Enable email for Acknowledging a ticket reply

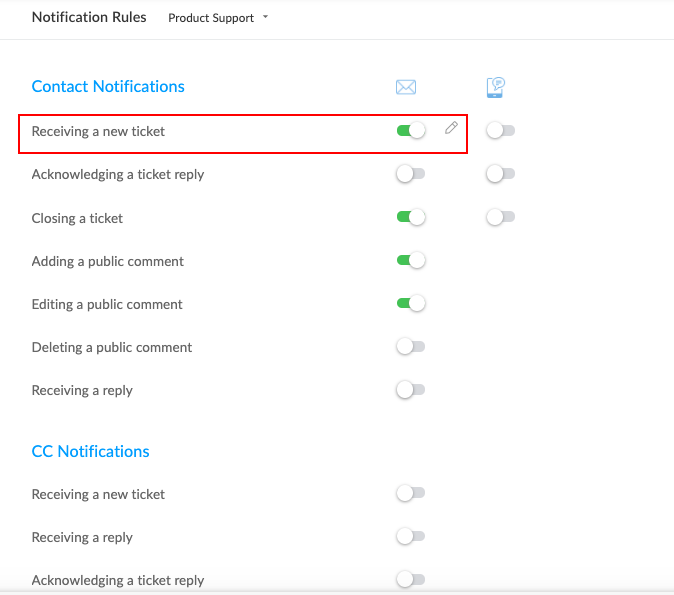point(411,174)
